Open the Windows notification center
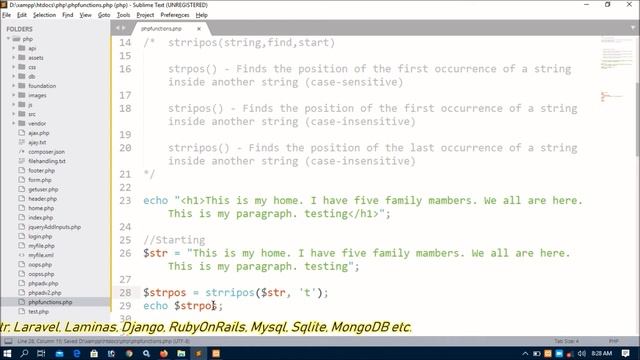This screenshot has height=360, width=640. point(626,353)
